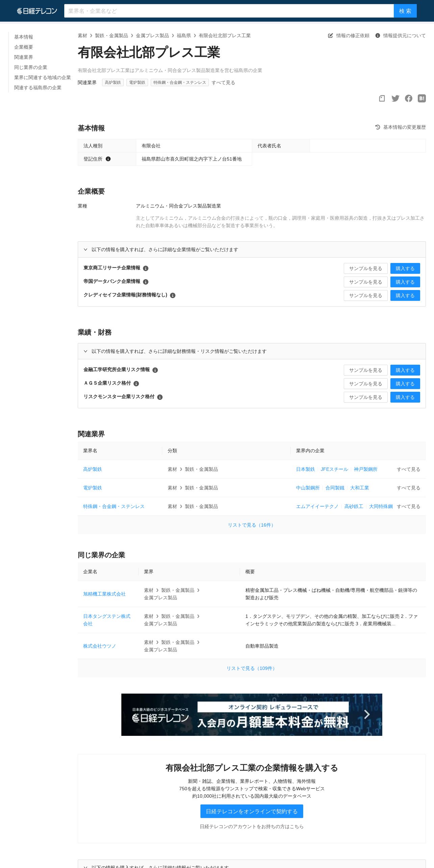This screenshot has width=434, height=868.
Task: Click すべて見る beside related industry tags
Action: pyautogui.click(x=223, y=82)
